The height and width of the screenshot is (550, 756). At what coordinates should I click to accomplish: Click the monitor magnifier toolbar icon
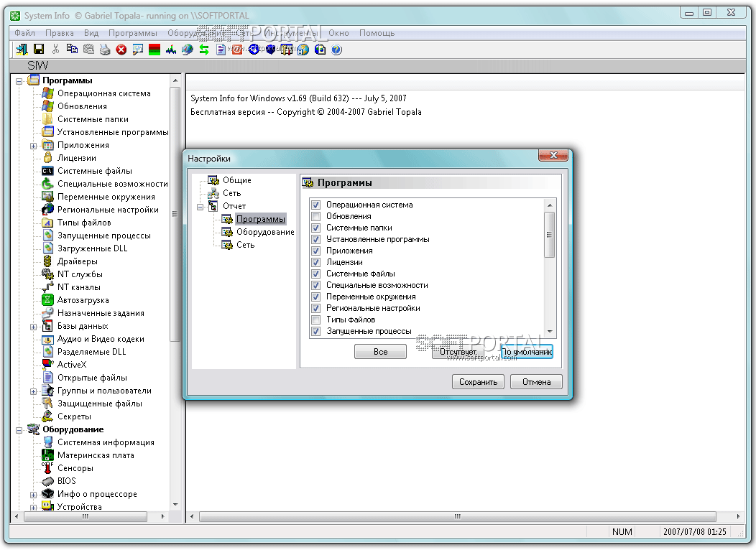click(x=138, y=49)
